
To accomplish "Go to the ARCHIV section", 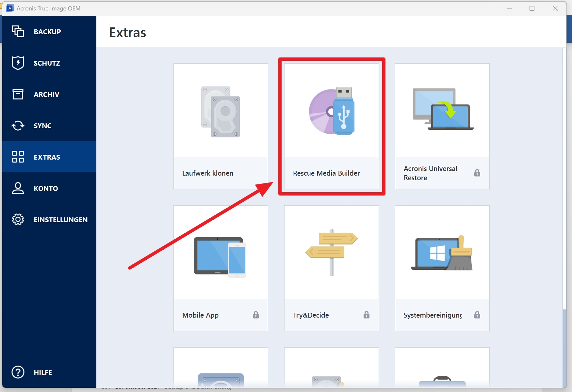I will [x=49, y=94].
